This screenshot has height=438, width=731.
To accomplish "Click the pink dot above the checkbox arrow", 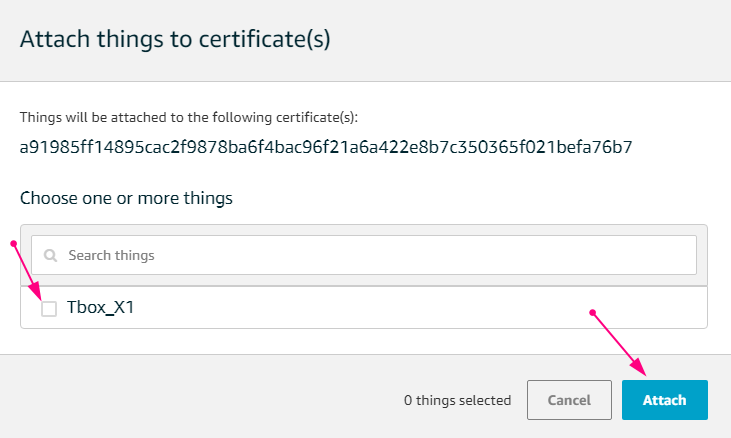I will 14,243.
